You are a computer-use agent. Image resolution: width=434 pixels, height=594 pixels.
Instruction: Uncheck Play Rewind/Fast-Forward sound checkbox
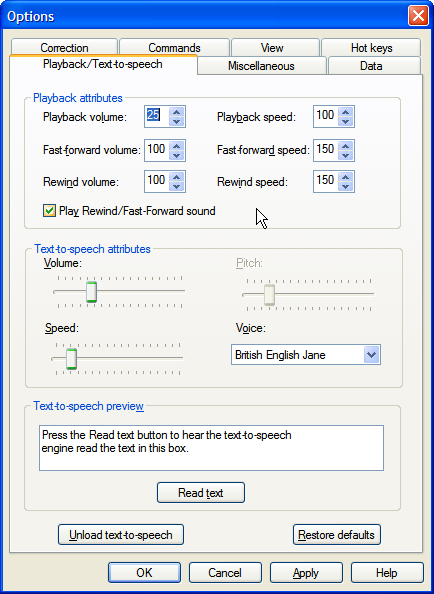(x=49, y=211)
